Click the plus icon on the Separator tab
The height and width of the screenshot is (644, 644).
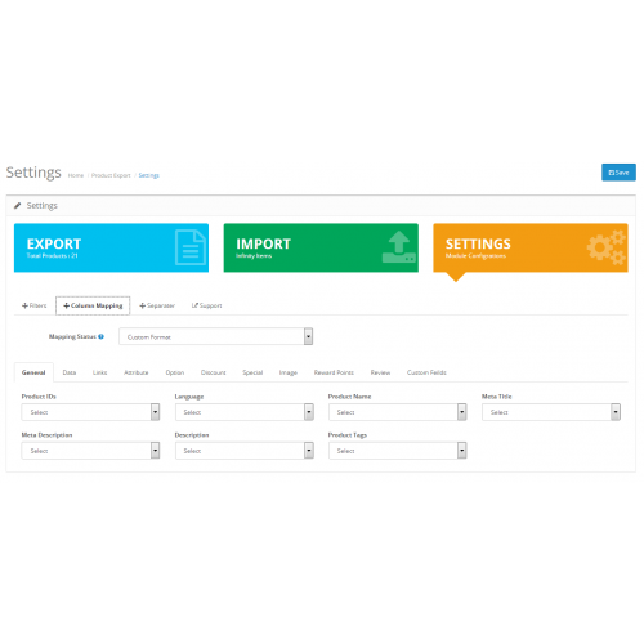(x=142, y=305)
